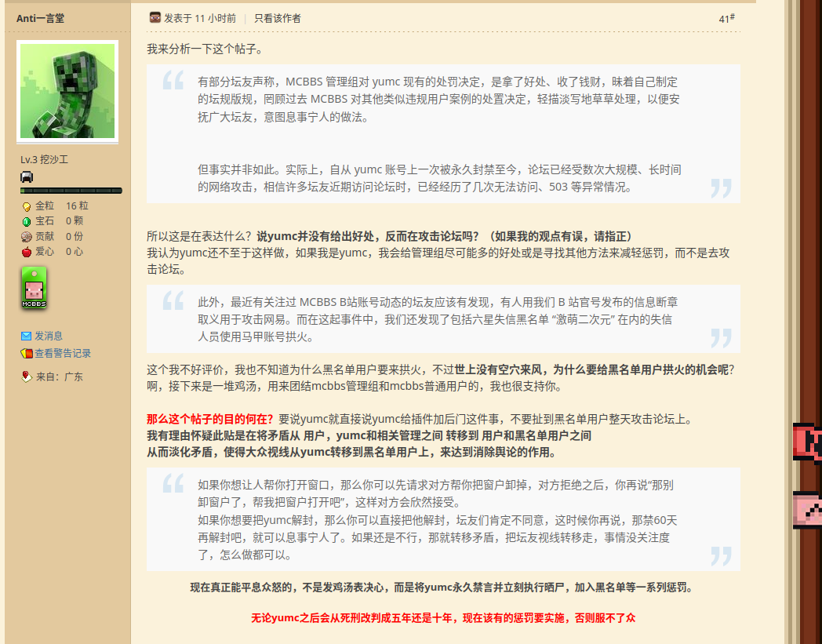Open the Anti一言堂 username profile link
This screenshot has width=822, height=644.
[41, 18]
